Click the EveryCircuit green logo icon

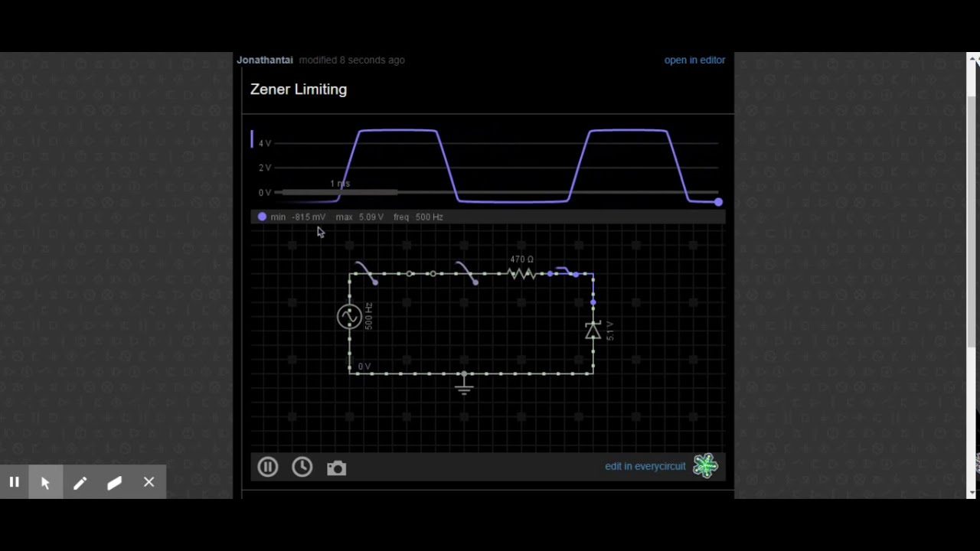click(705, 466)
